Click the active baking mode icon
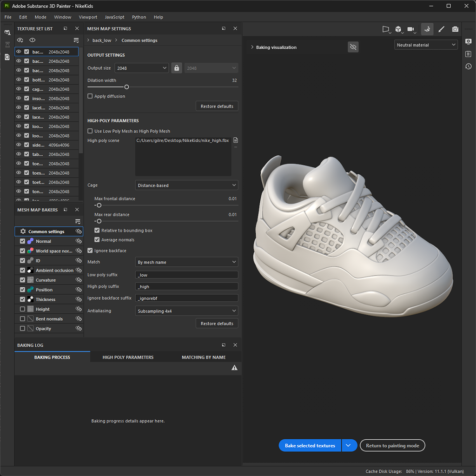The height and width of the screenshot is (476, 476). click(427, 29)
